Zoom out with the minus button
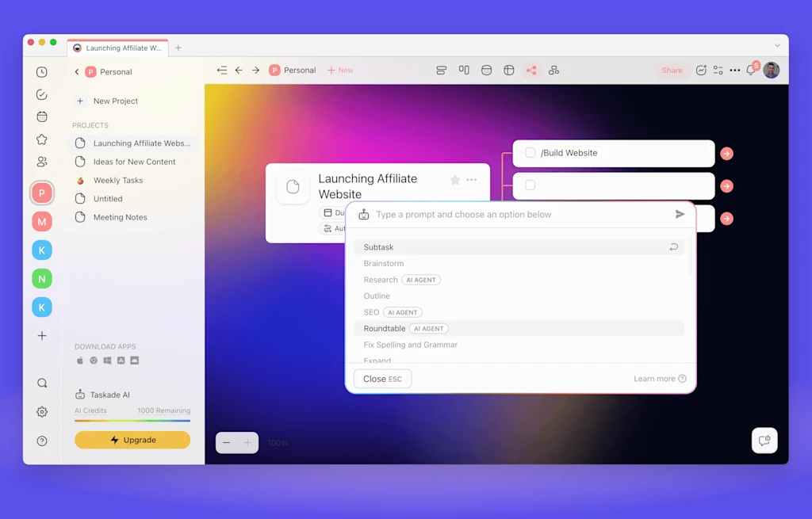Image resolution: width=812 pixels, height=519 pixels. [226, 443]
